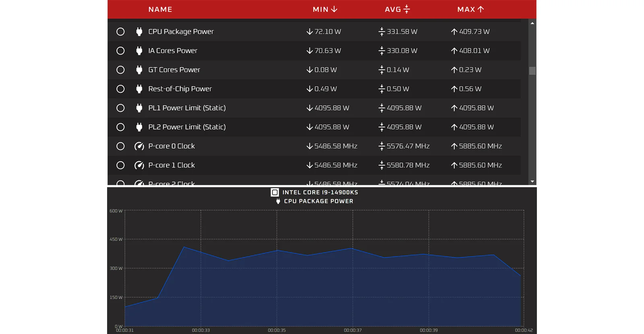
Task: Click the 450 W axis label
Action: coord(116,239)
